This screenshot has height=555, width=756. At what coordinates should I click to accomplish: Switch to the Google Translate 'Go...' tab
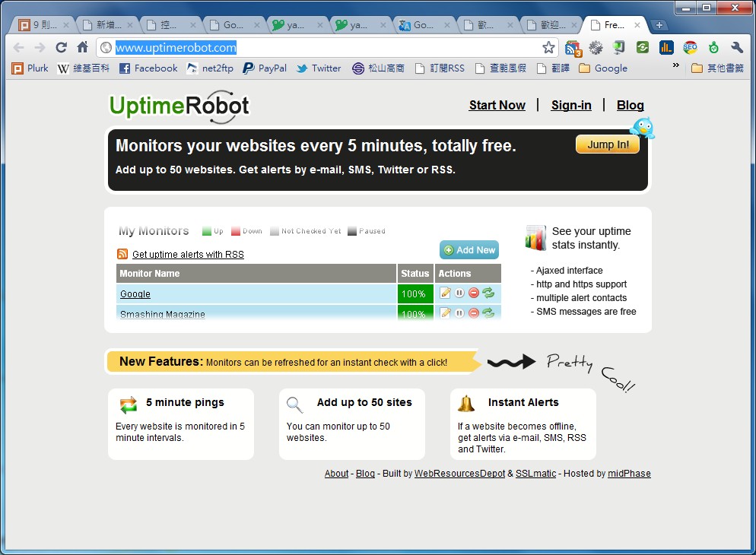point(424,25)
